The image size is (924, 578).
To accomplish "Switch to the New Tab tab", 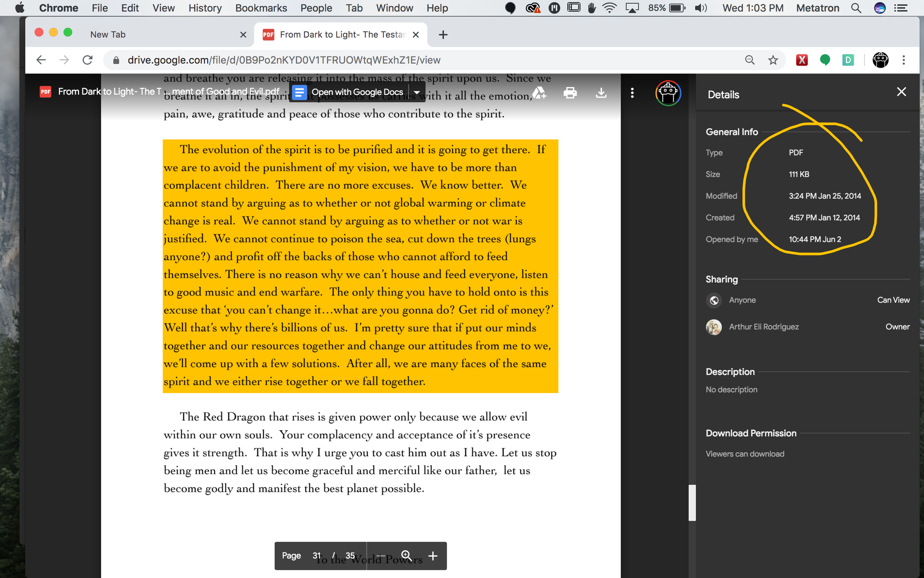I will 108,34.
